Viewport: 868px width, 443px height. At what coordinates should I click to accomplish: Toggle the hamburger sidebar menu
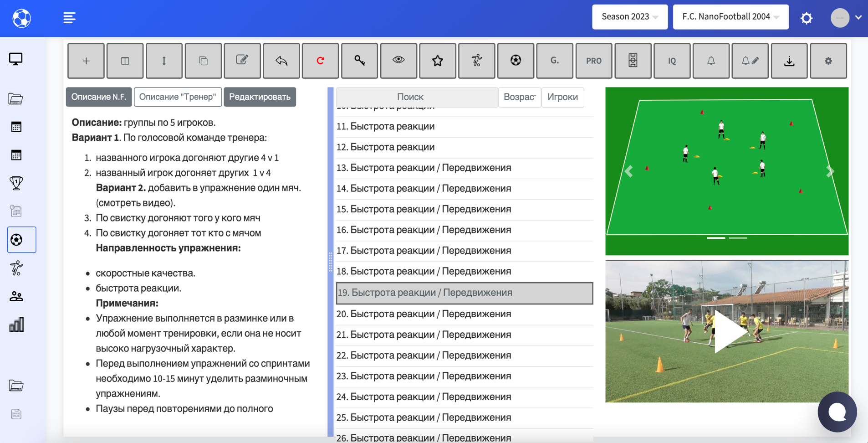69,18
